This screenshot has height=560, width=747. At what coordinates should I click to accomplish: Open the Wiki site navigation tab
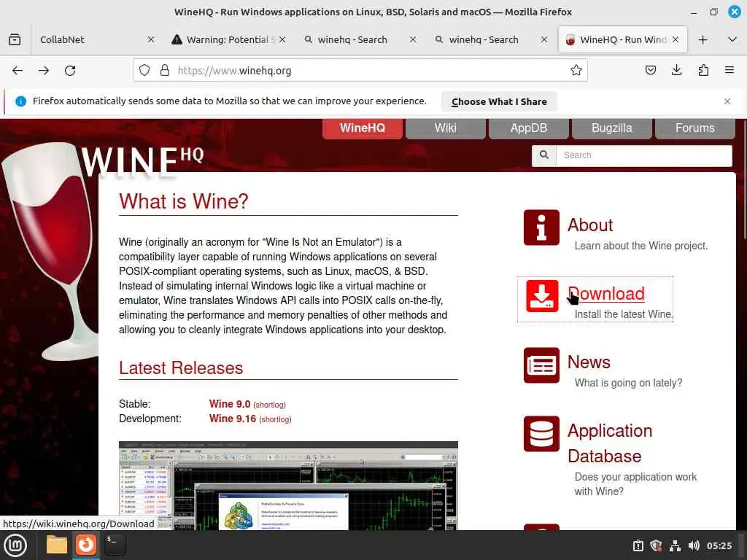446,128
